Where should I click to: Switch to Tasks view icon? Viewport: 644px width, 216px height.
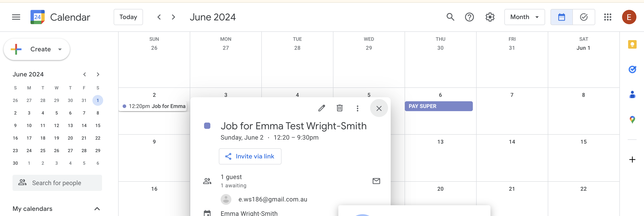coord(584,17)
